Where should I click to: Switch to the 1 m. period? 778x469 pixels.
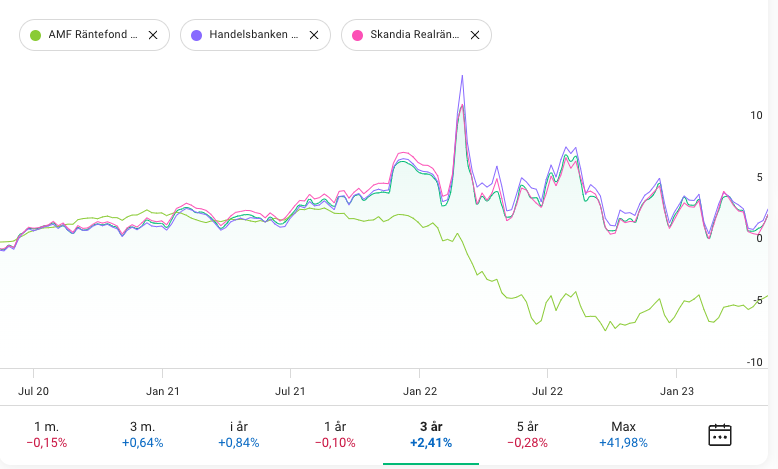tap(46, 434)
